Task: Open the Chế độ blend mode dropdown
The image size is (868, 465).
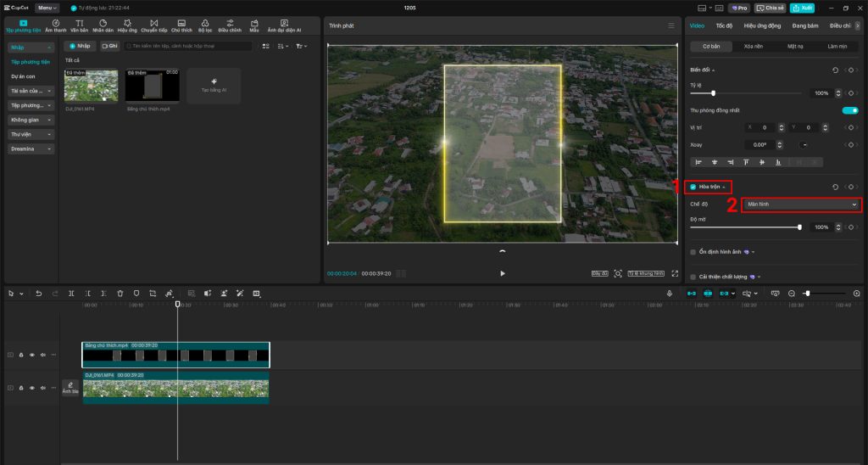Action: click(x=801, y=204)
